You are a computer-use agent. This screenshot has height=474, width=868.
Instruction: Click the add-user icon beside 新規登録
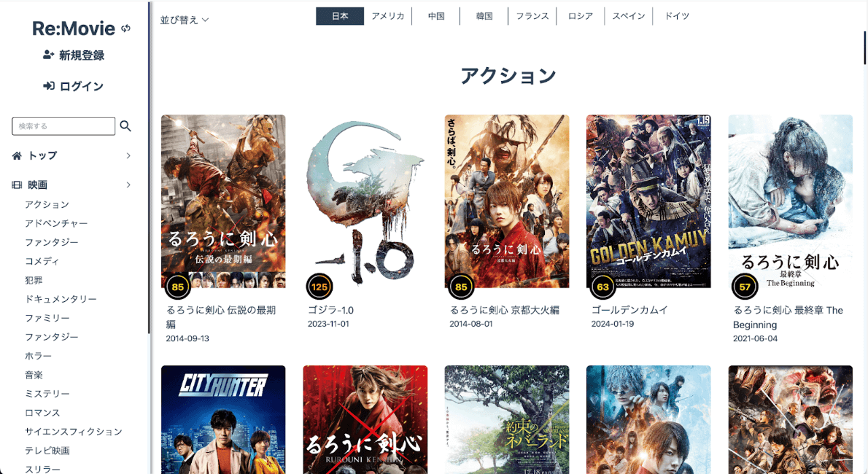[48, 55]
